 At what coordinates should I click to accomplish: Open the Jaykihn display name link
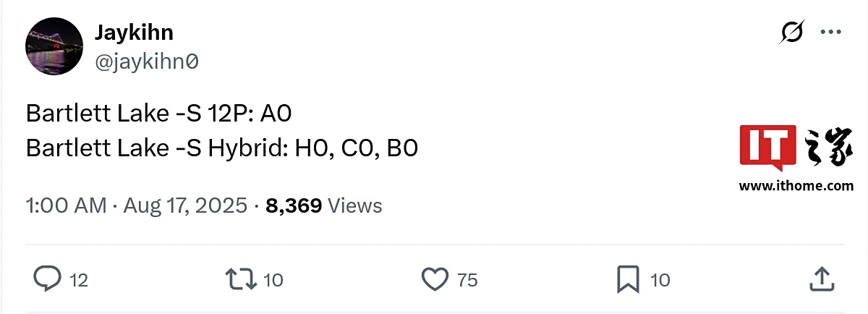pyautogui.click(x=134, y=33)
